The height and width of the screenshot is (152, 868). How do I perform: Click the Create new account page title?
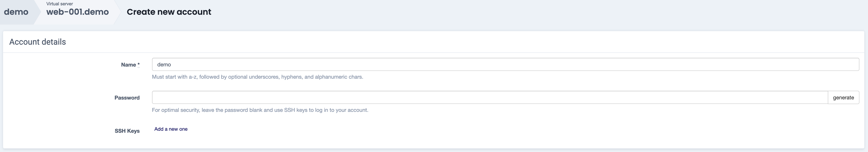tap(169, 12)
